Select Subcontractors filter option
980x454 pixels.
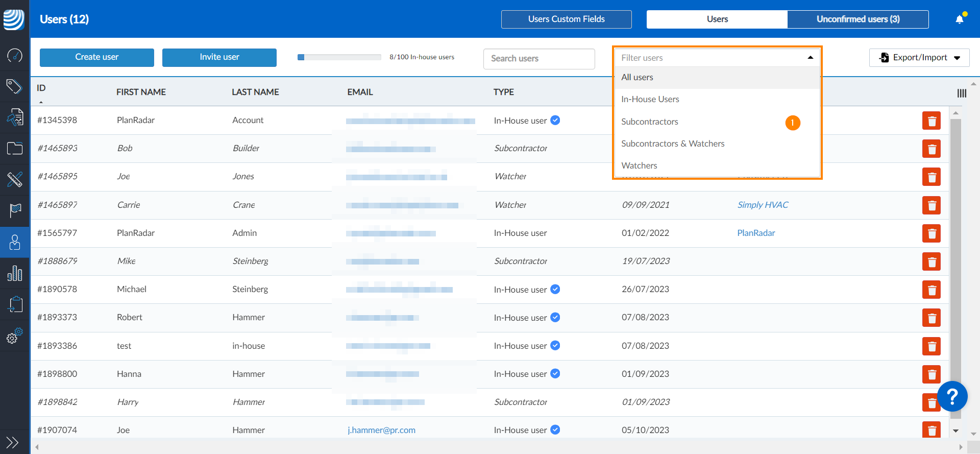pyautogui.click(x=717, y=122)
